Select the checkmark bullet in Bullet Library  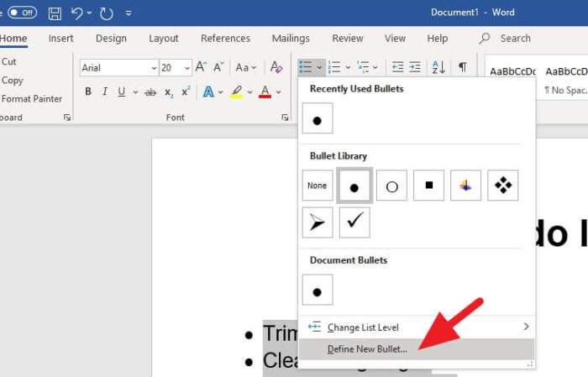[x=354, y=223]
